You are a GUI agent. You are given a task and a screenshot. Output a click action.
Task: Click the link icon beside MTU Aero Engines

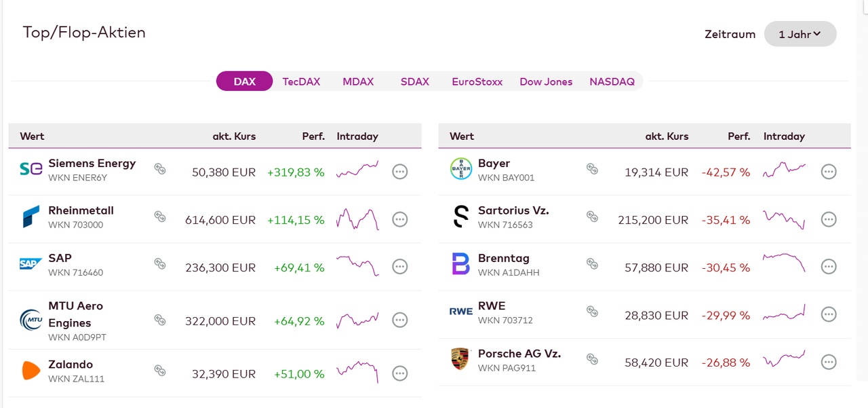point(160,320)
